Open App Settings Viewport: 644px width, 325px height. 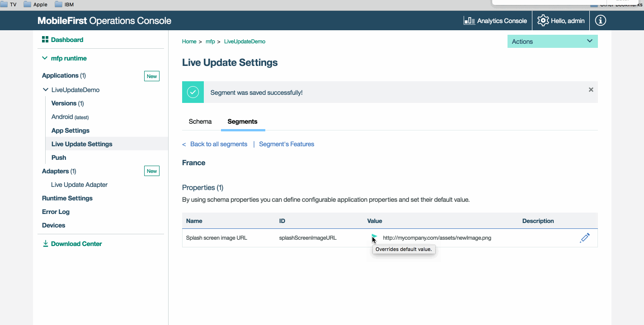(71, 130)
